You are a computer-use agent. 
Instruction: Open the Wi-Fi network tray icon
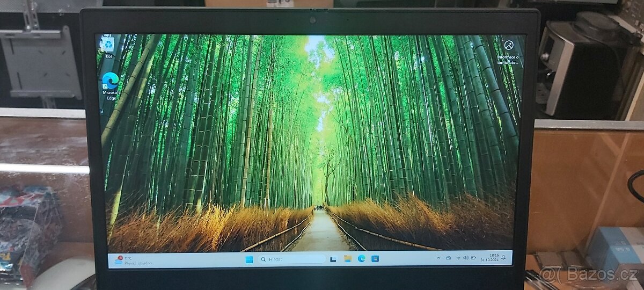[x=458, y=258]
